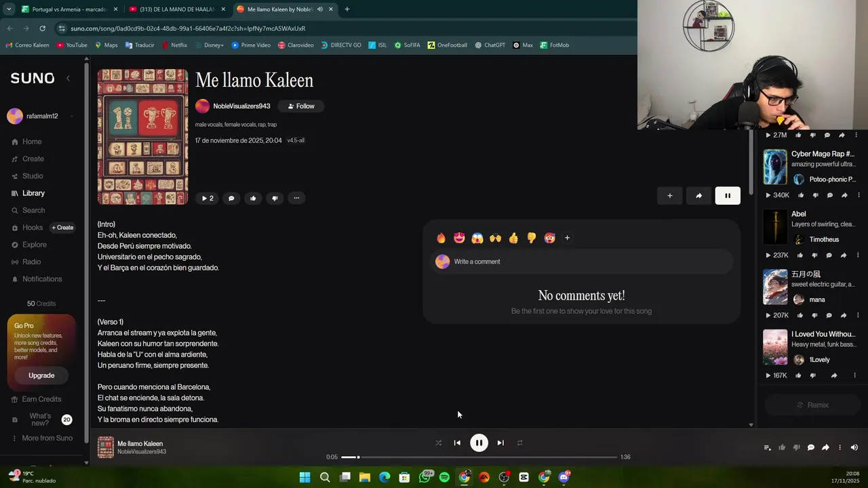Toggle repeat in the player bar
868x488 pixels.
519,443
